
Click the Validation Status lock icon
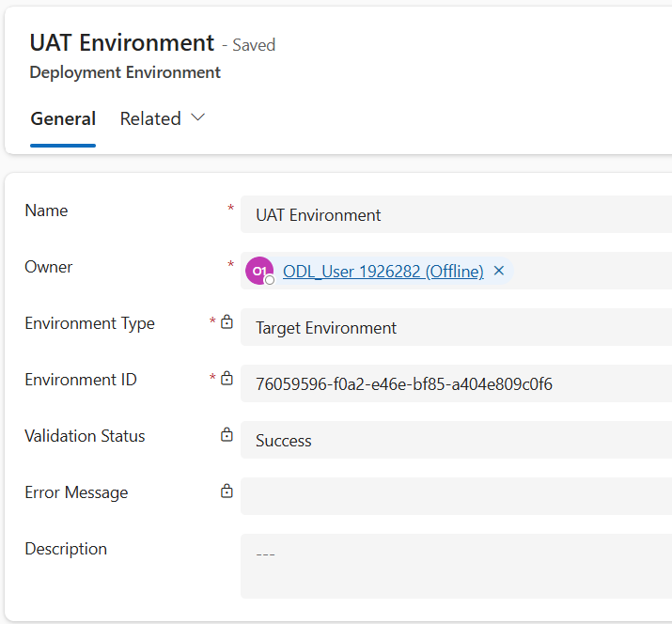227,434
